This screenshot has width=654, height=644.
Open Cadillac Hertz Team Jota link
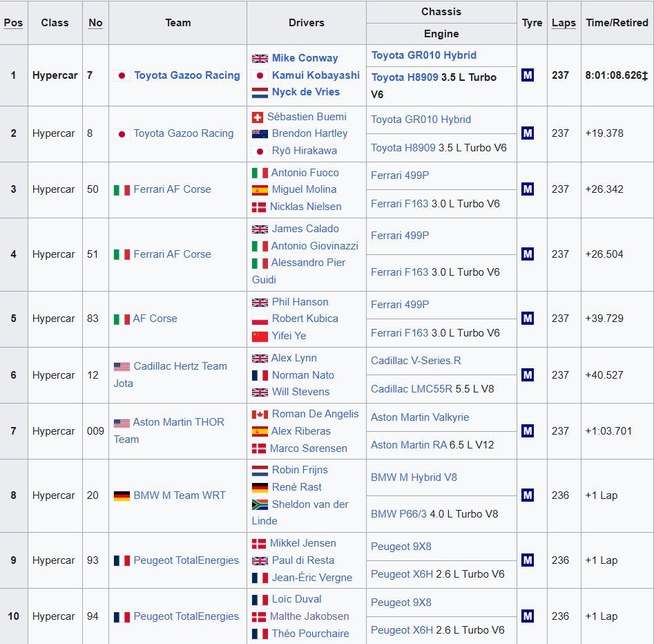[180, 367]
